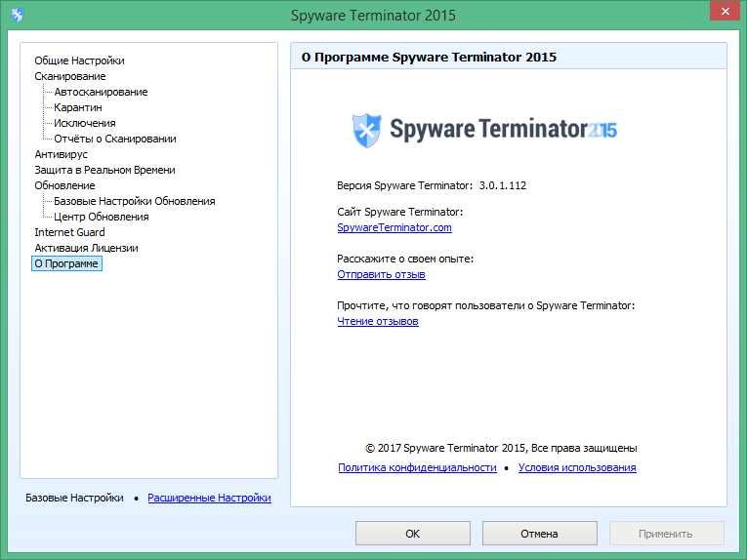Screen dimensions: 747x560
Task: Open SpywareTerminator.com website link
Action: click(x=394, y=227)
